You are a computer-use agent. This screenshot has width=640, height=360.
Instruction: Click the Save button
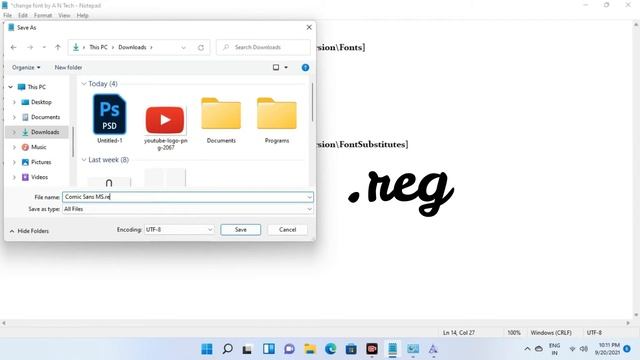[240, 230]
